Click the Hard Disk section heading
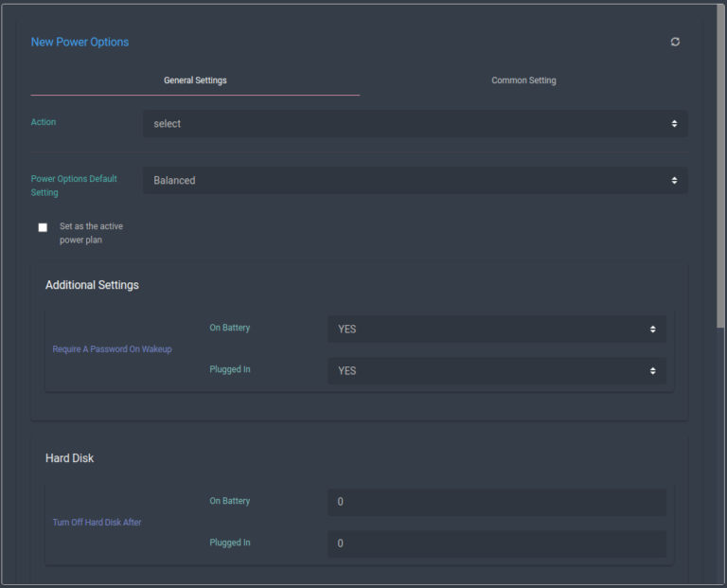 (69, 458)
